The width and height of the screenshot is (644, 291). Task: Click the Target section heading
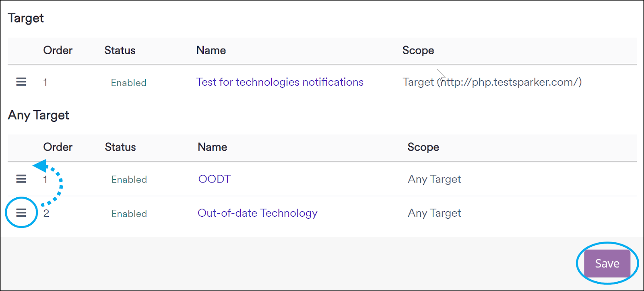[x=25, y=18]
